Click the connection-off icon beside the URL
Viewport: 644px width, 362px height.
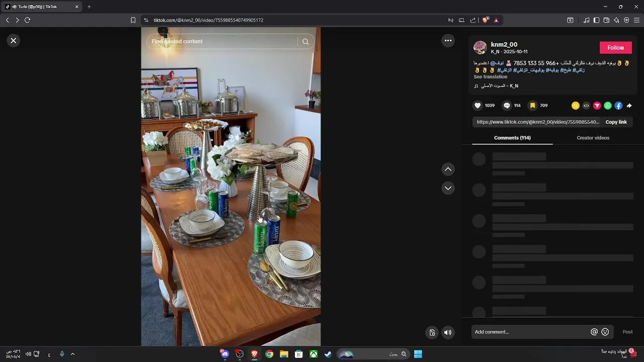pyautogui.click(x=450, y=20)
